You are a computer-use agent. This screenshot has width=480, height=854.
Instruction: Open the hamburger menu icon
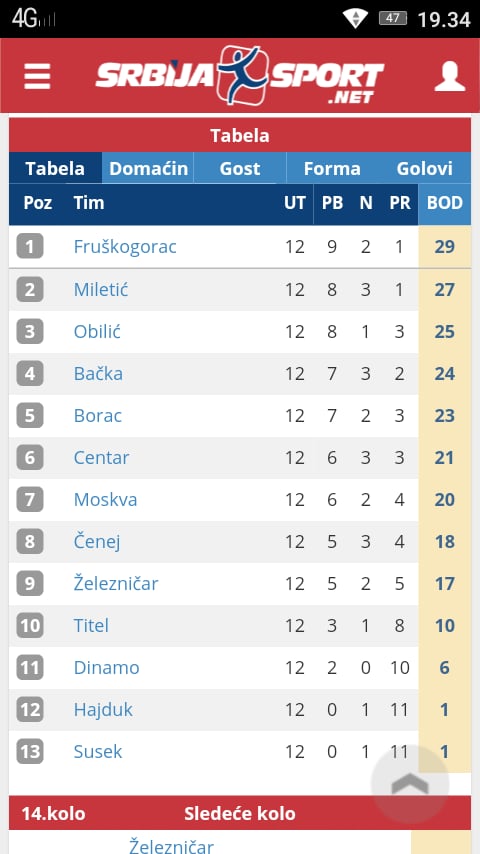37,76
